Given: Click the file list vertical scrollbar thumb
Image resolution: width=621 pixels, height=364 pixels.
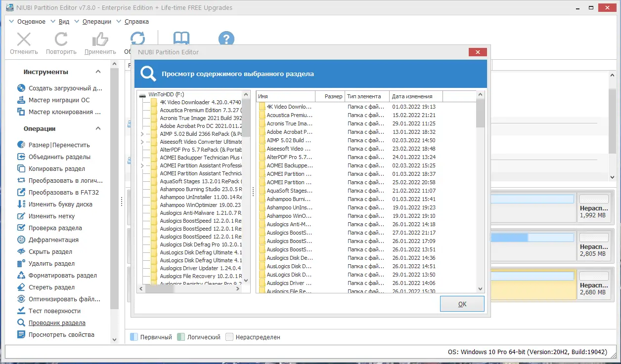Looking at the screenshot, I should [480, 113].
